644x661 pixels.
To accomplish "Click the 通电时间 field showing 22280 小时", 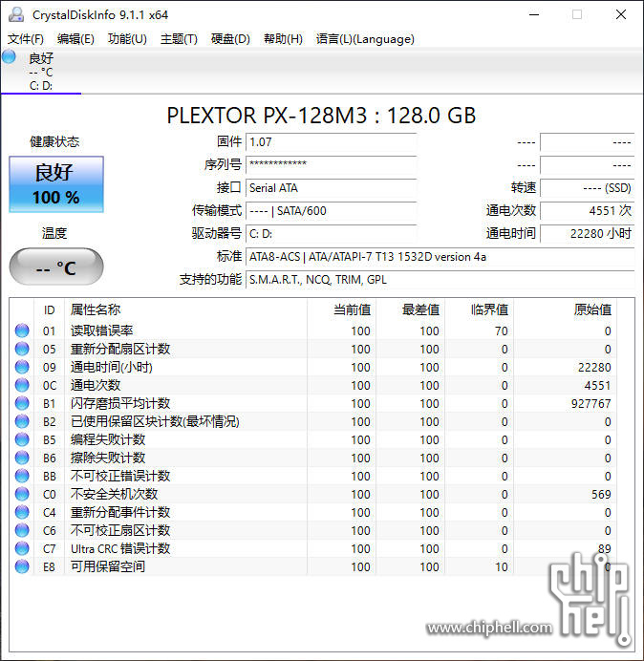I will click(x=587, y=233).
